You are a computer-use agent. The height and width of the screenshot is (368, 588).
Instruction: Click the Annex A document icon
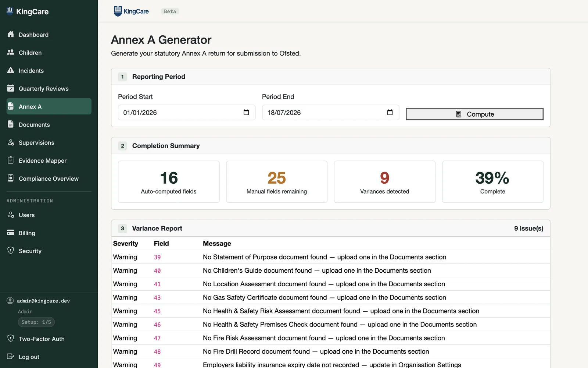[11, 106]
